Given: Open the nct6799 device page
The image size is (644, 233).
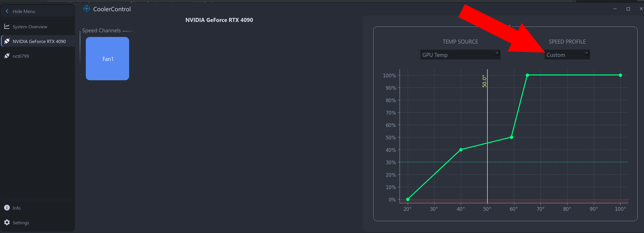Looking at the screenshot, I should point(21,56).
